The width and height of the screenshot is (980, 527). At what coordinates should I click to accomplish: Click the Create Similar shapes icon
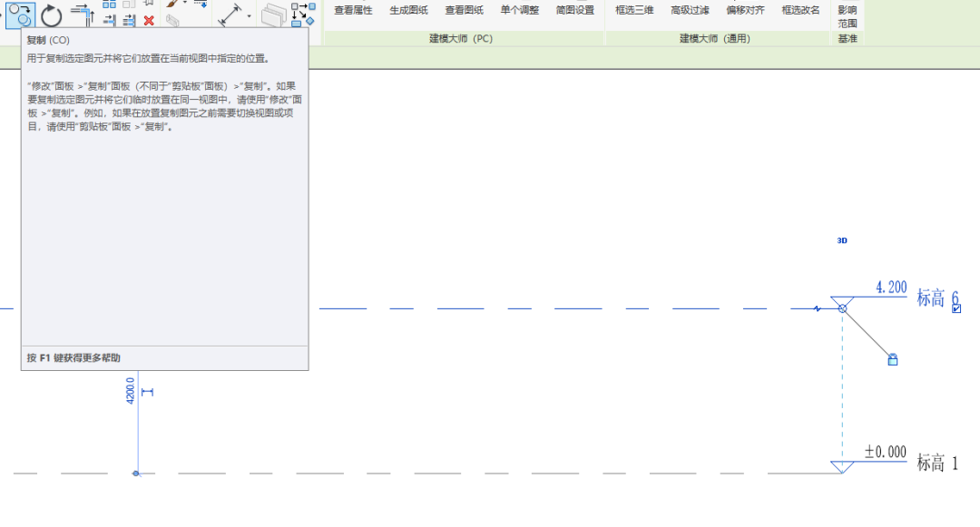303,15
